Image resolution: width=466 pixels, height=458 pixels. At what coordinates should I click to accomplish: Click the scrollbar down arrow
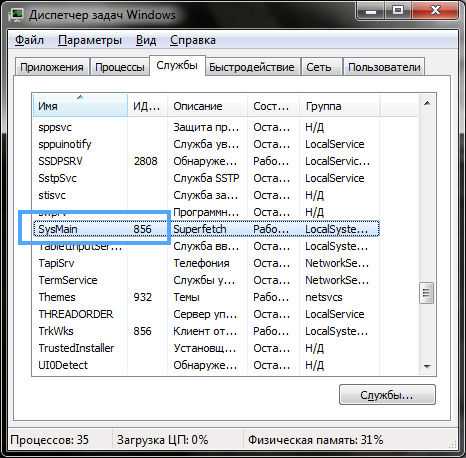pos(427,366)
